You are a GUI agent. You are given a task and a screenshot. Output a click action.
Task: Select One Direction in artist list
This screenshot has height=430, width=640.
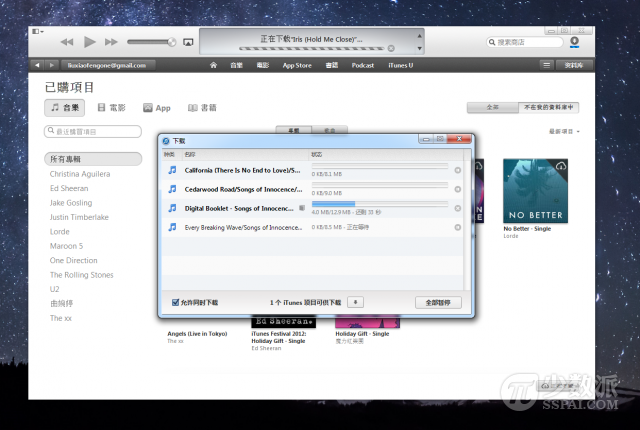coord(73,260)
